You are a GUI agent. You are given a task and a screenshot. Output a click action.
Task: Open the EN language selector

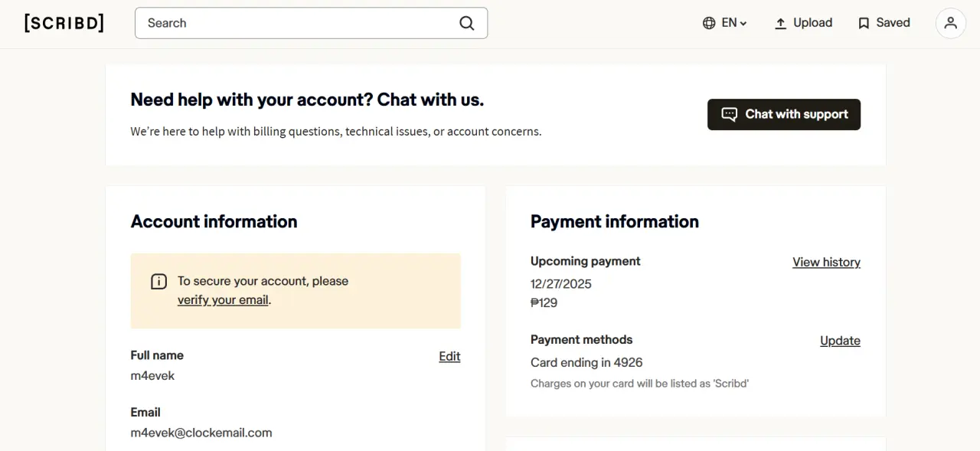[725, 23]
